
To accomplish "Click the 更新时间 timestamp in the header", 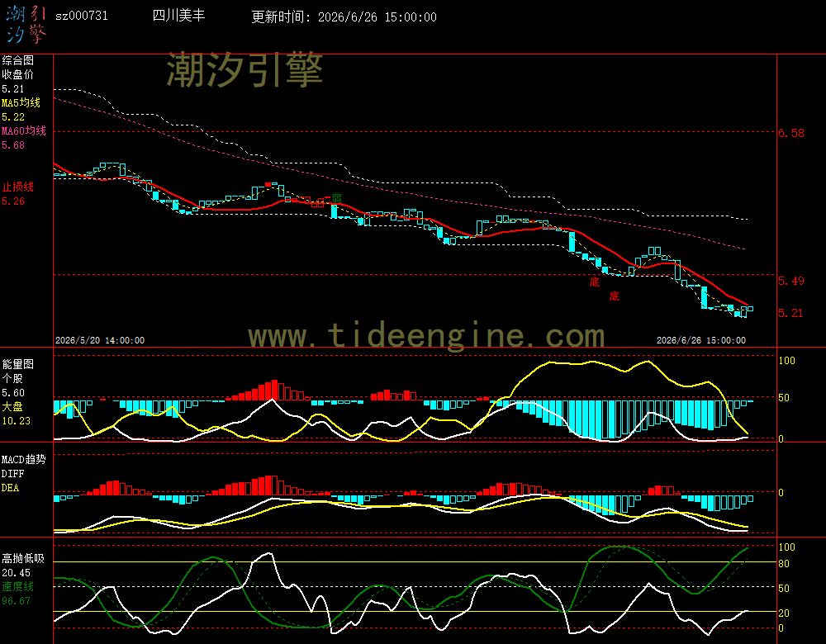I will click(344, 17).
